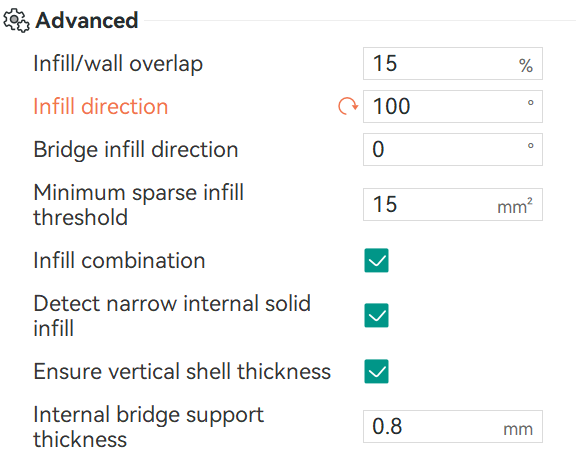Reset Infill direction with the orange arrow

click(x=348, y=107)
